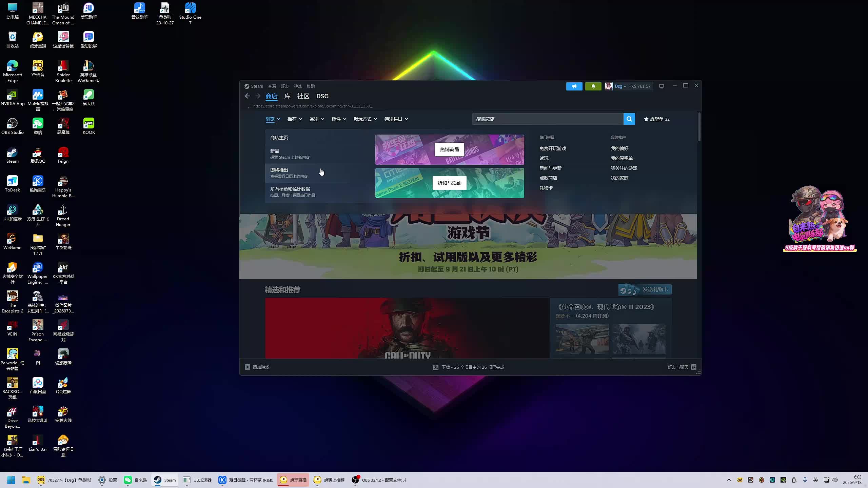Switch to the 商店 store tab
Image resolution: width=868 pixels, height=488 pixels.
point(271,96)
